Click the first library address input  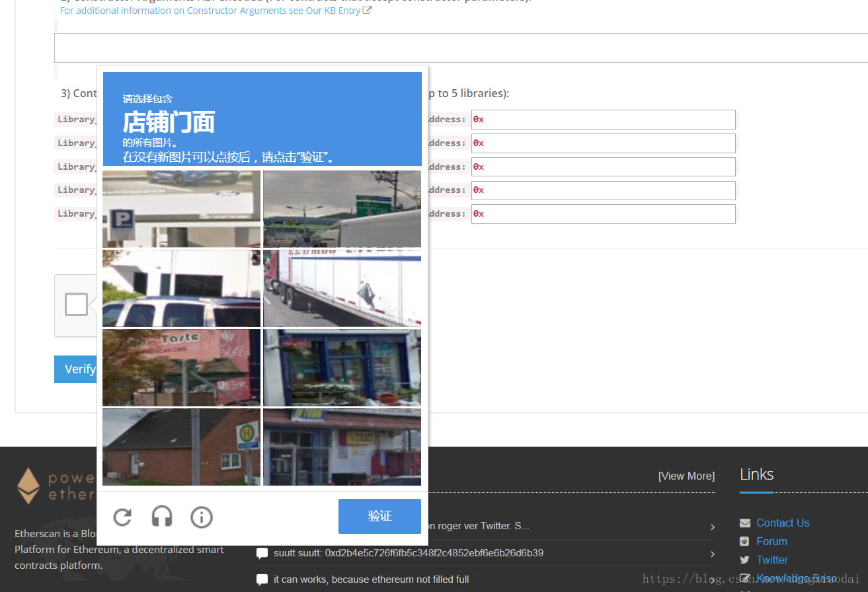coord(603,120)
